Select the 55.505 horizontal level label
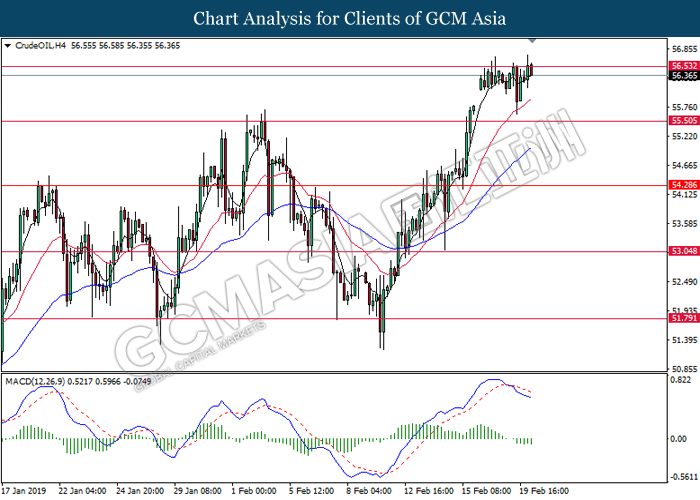 (x=684, y=121)
